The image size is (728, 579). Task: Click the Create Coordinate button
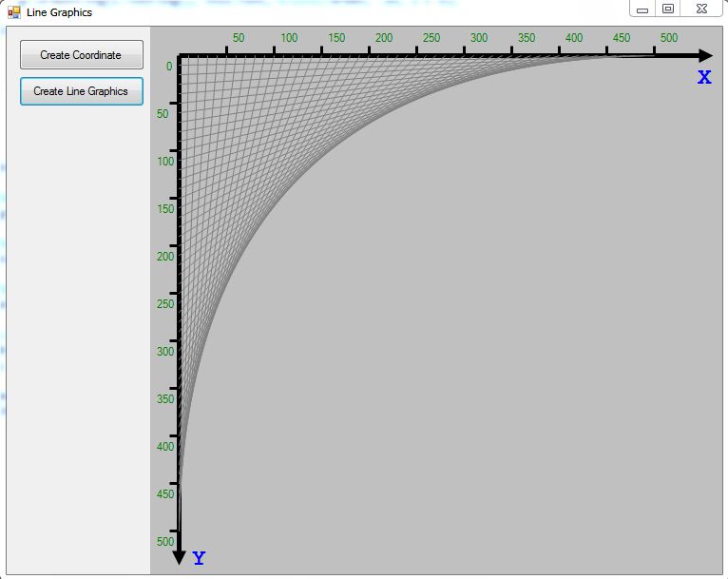(x=81, y=55)
